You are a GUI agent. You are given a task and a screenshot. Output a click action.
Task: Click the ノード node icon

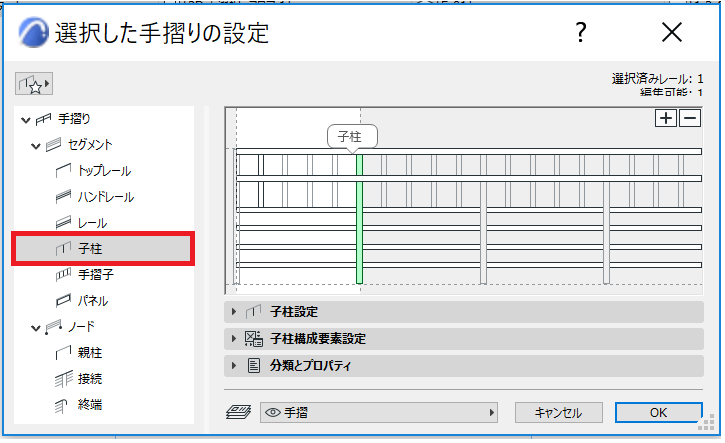point(53,327)
